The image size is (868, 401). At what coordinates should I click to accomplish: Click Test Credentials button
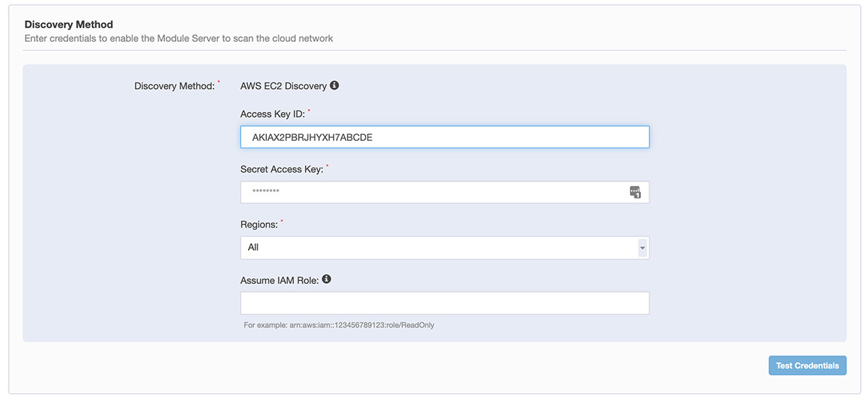[807, 366]
